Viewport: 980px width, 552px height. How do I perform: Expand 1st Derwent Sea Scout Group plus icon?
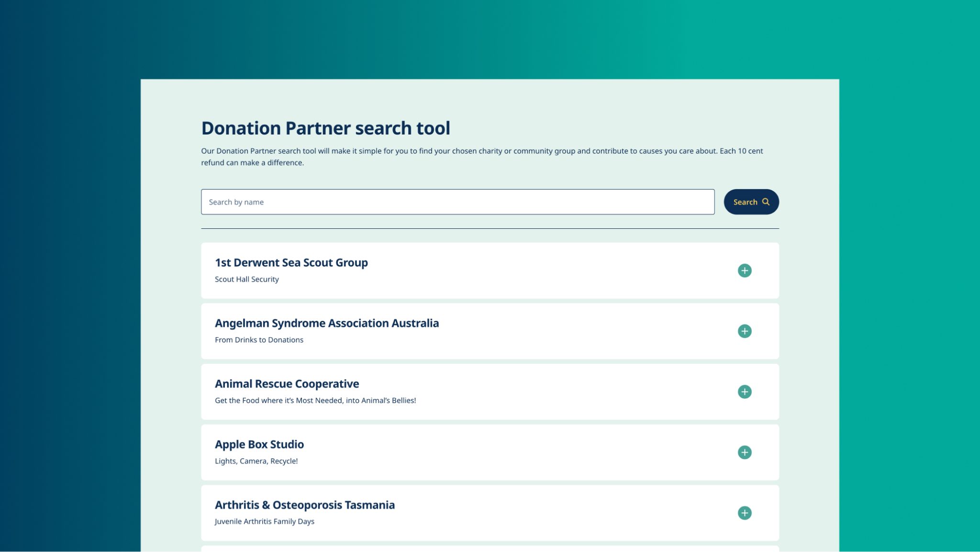point(744,270)
